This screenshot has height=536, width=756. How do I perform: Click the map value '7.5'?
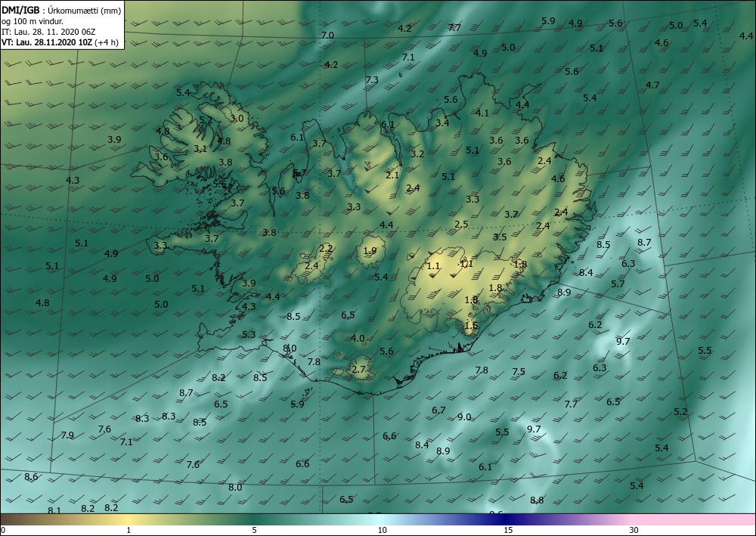(x=519, y=372)
